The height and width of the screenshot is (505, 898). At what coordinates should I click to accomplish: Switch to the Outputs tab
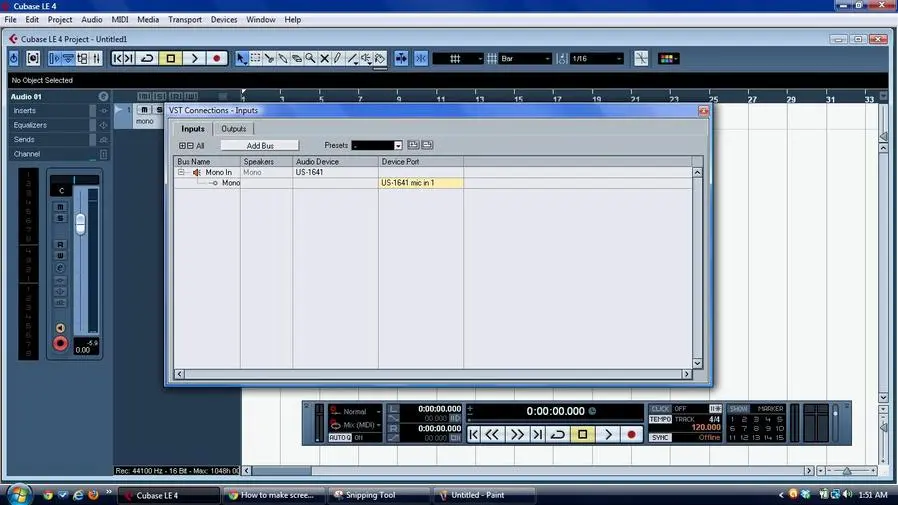(x=234, y=129)
